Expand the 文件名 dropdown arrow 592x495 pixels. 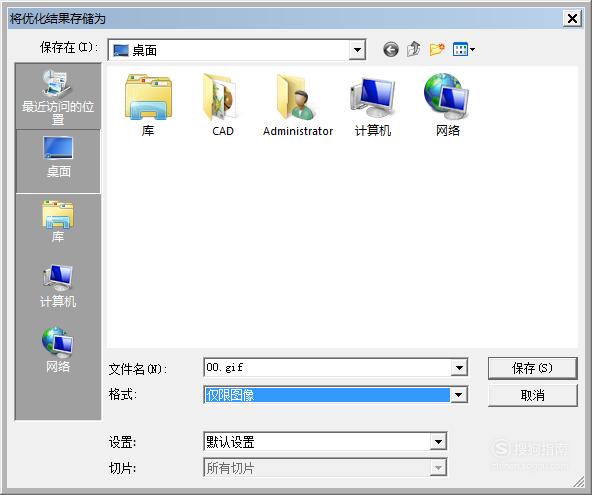[x=459, y=367]
